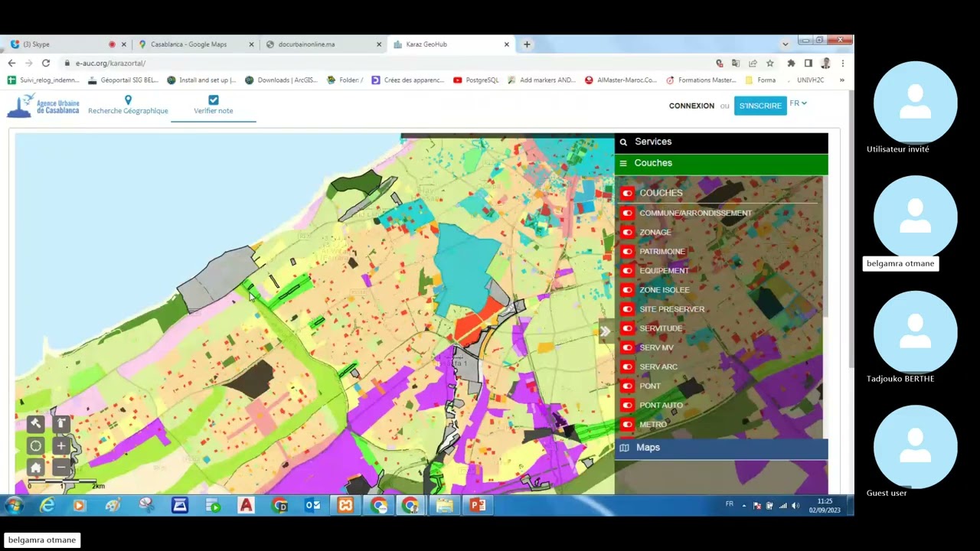Screen dimensions: 980x551
Task: Activate the locate target map tool
Action: (35, 445)
